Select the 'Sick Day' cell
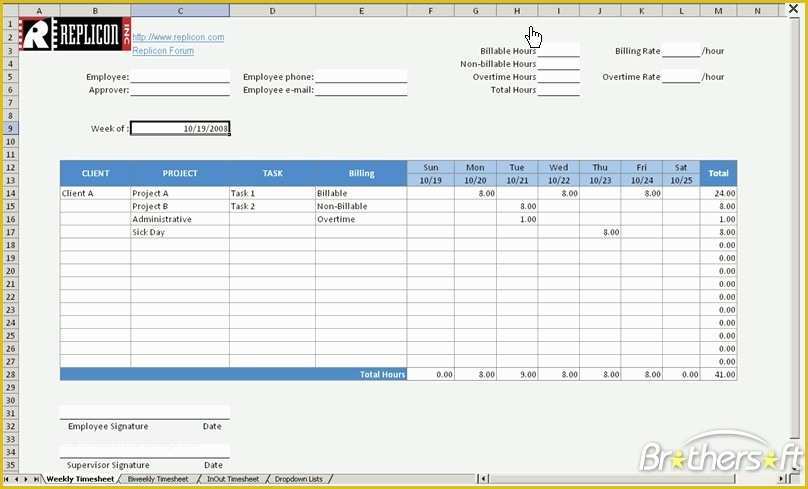This screenshot has height=489, width=808. point(180,232)
